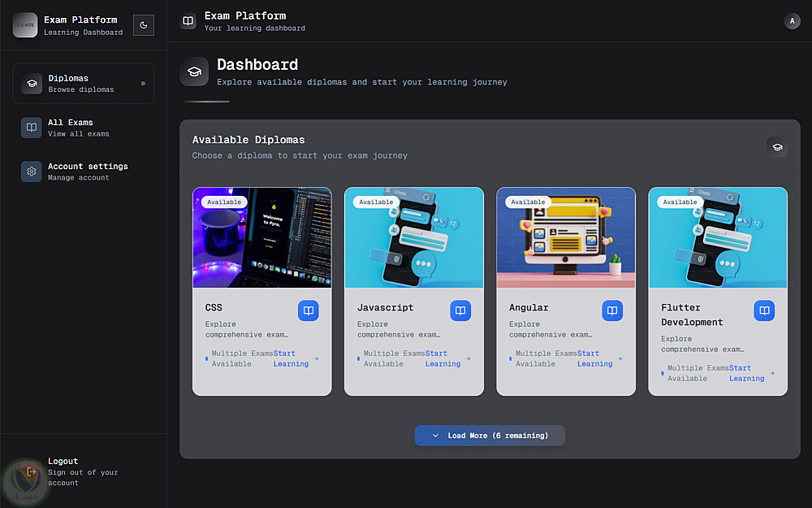Image resolution: width=812 pixels, height=508 pixels.
Task: Open the Javascript diploma thumbnail image
Action: [x=414, y=237]
